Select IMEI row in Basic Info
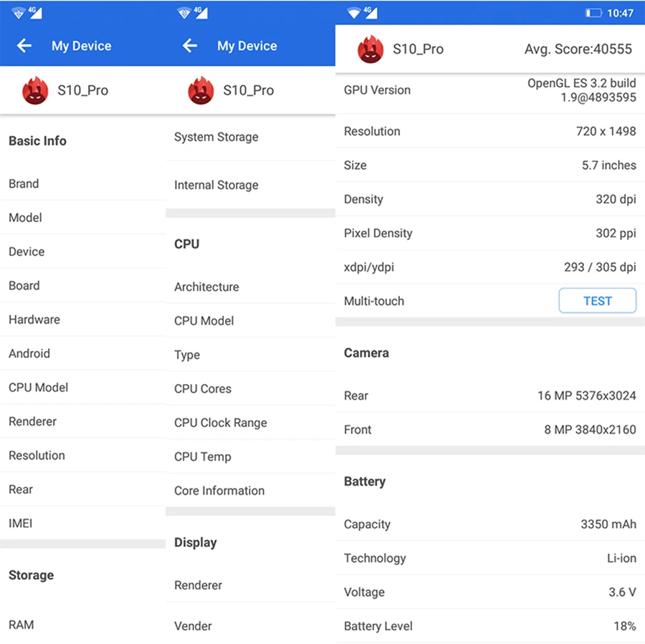This screenshot has width=645, height=644. point(82,523)
